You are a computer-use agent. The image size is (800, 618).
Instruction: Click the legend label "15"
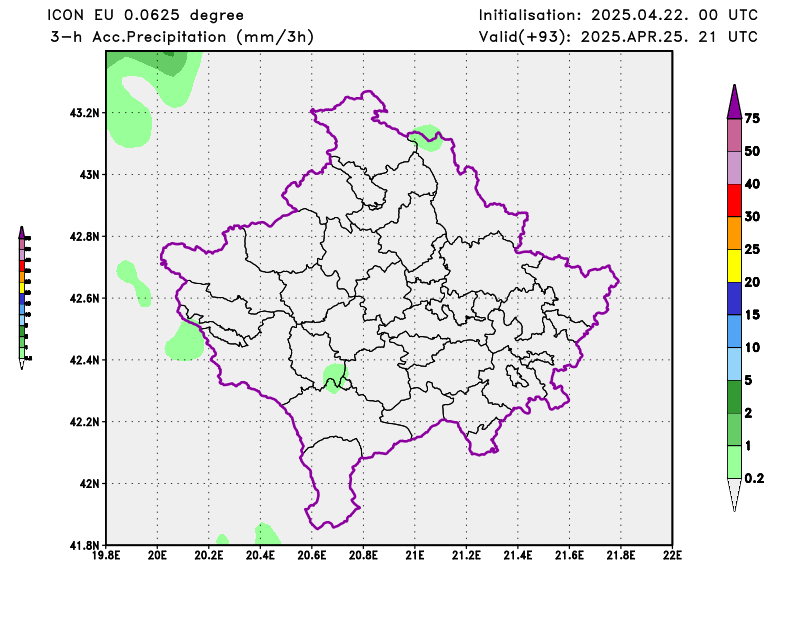tap(752, 314)
